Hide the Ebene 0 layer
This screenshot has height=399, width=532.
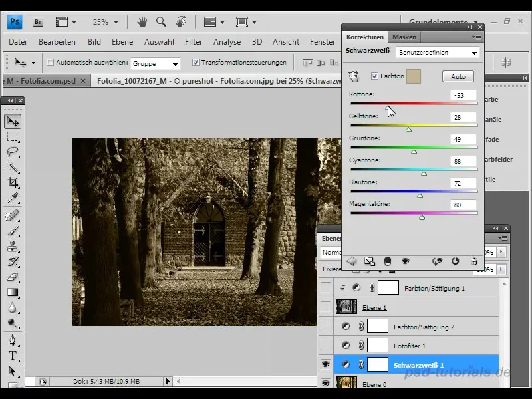pyautogui.click(x=325, y=384)
